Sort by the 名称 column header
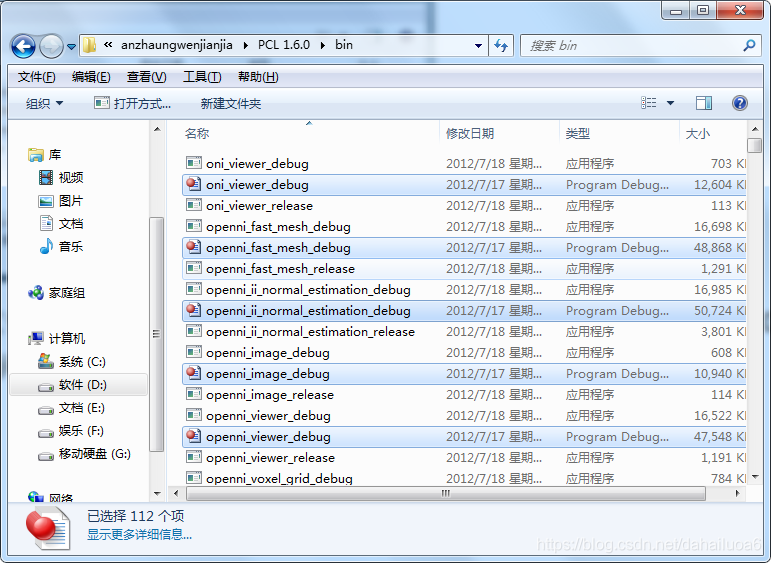 (197, 133)
